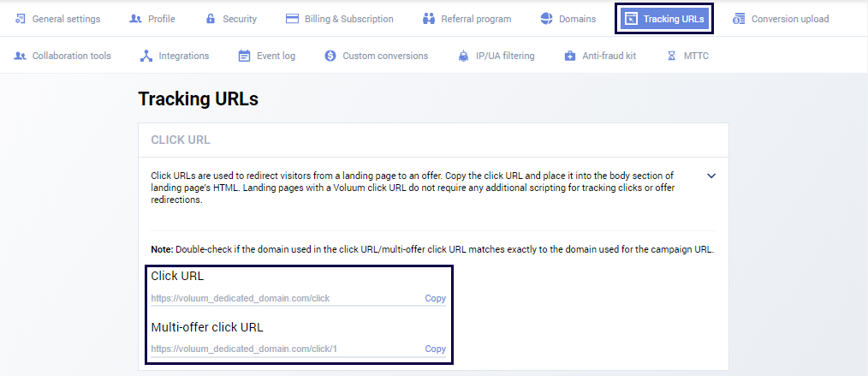Collapse the Click URL description chevron
Image resolution: width=868 pixels, height=376 pixels.
click(x=711, y=176)
